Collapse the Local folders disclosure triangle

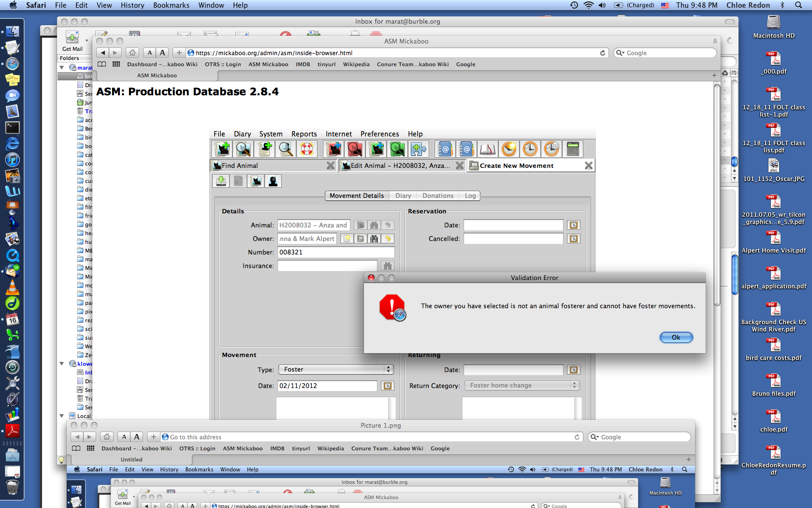click(62, 416)
